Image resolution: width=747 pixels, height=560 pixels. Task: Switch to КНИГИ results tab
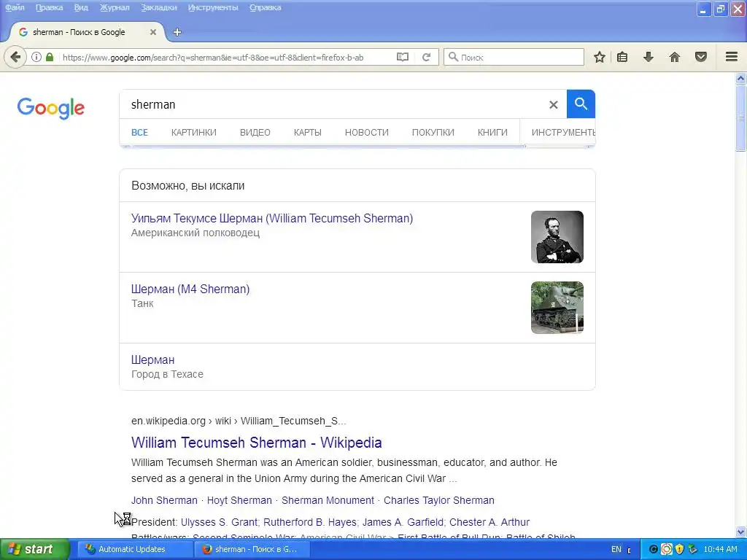(492, 133)
